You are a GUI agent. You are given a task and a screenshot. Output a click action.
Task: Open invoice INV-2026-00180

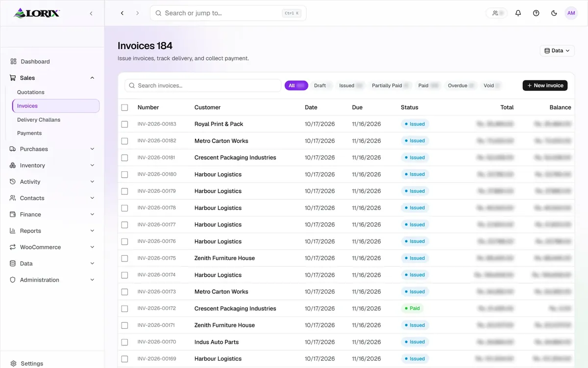click(157, 174)
